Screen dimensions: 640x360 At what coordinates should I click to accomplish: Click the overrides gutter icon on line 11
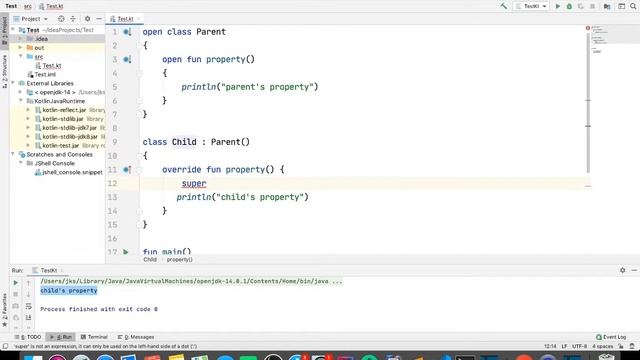127,170
